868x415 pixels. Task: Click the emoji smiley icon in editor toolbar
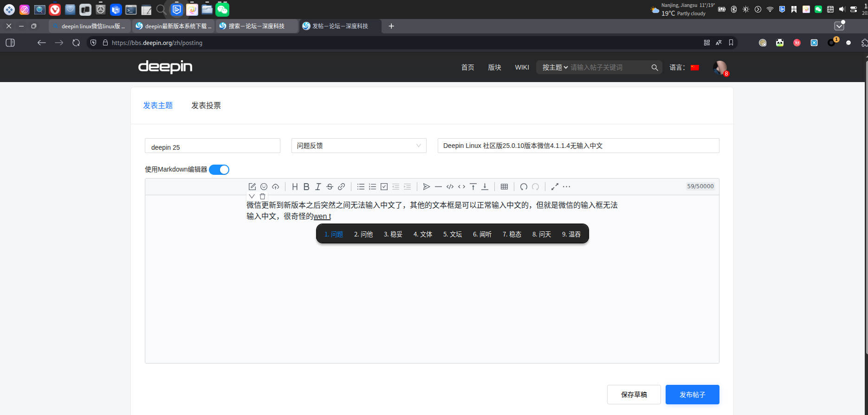pos(264,186)
